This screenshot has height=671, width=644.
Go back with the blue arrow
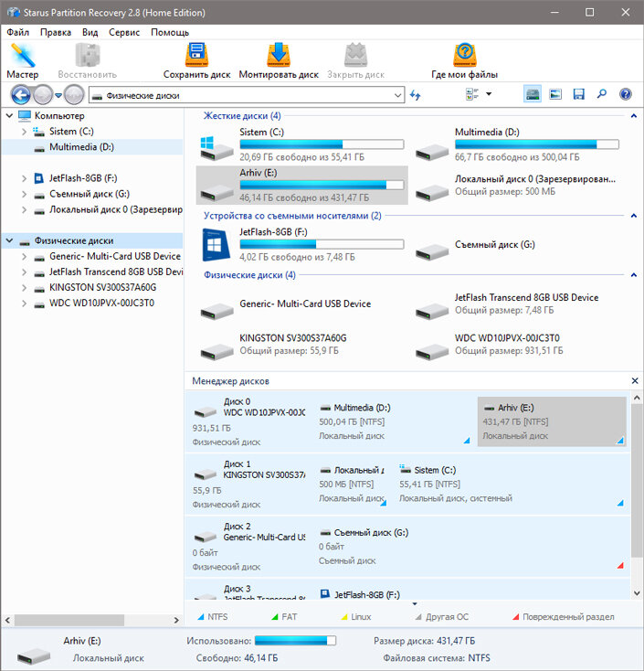tap(20, 95)
